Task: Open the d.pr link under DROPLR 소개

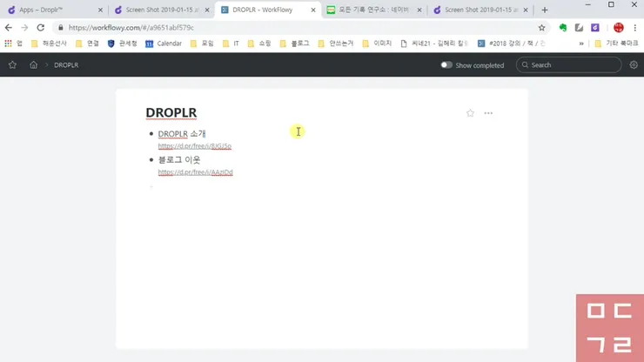Action: click(195, 146)
